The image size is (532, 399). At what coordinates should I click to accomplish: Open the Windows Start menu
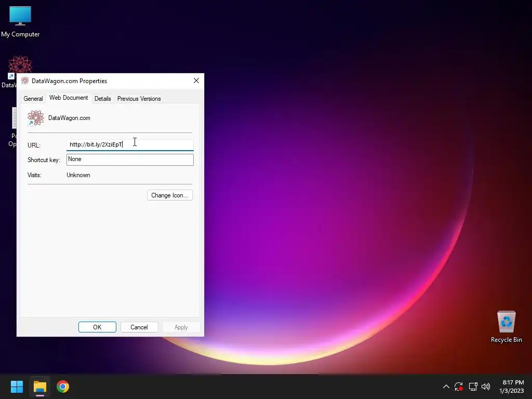[17, 387]
